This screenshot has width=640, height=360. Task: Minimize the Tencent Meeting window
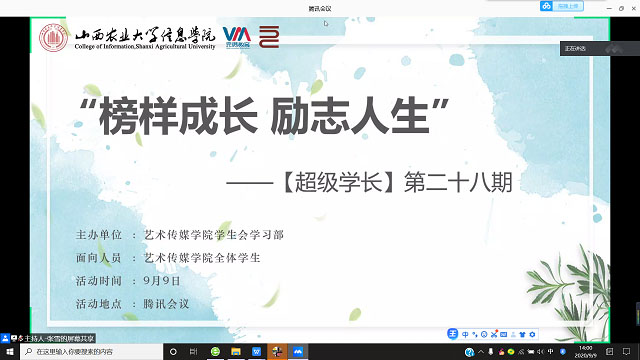tap(609, 8)
